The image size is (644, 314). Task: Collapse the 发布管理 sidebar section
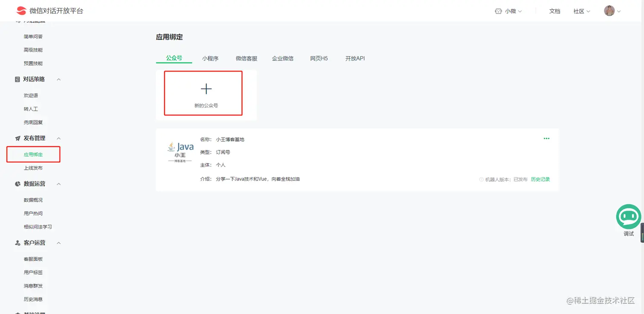58,138
